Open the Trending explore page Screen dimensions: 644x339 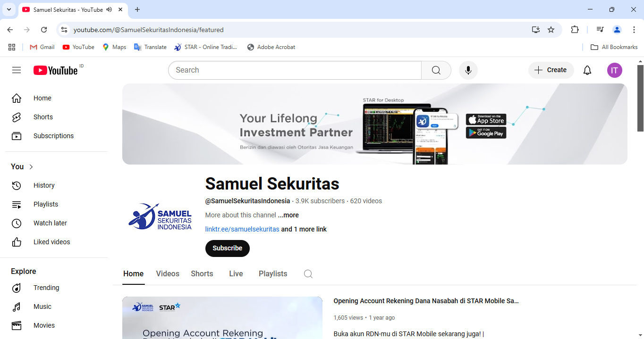pyautogui.click(x=46, y=288)
